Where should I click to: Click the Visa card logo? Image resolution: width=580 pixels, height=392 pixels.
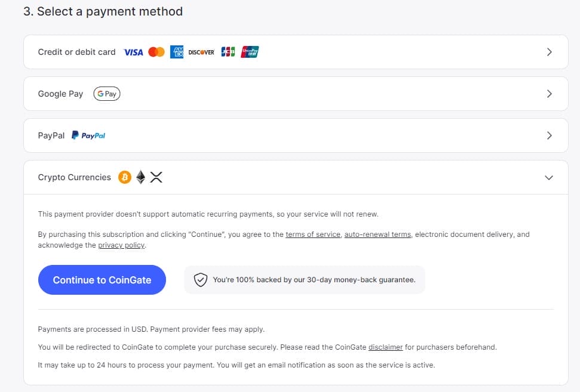133,52
